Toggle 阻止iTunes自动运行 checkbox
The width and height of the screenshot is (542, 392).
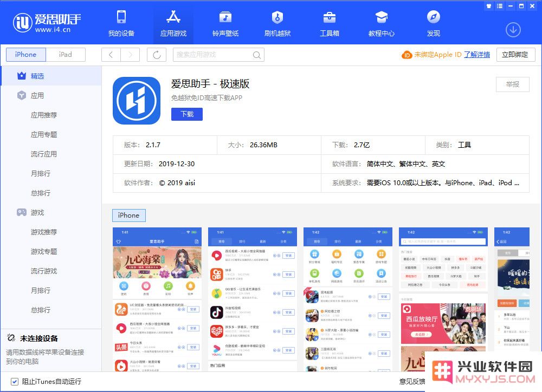click(x=15, y=381)
